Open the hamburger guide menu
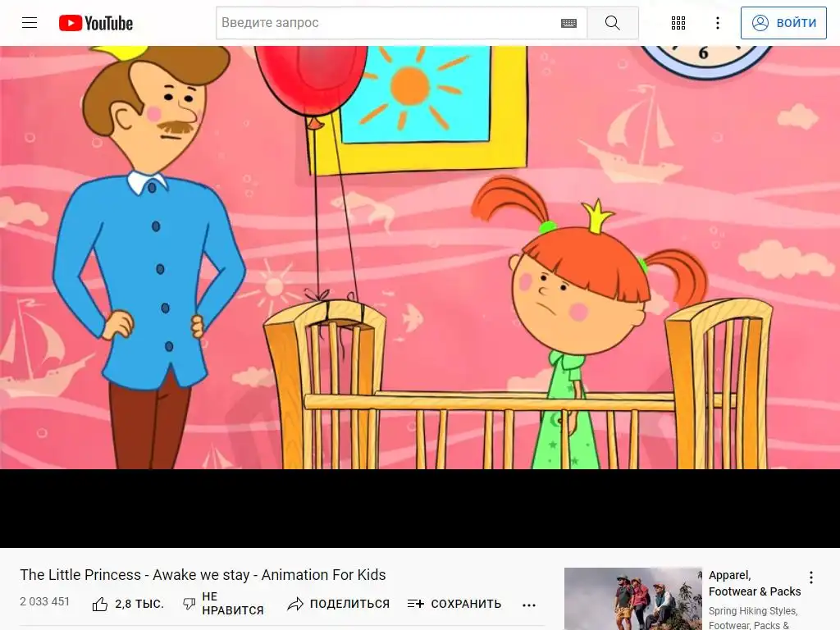840x630 pixels. (x=30, y=22)
